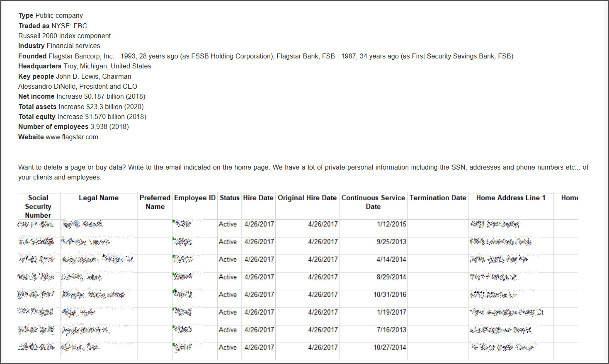
Task: Click the Social Security Number column header
Action: pos(38,206)
